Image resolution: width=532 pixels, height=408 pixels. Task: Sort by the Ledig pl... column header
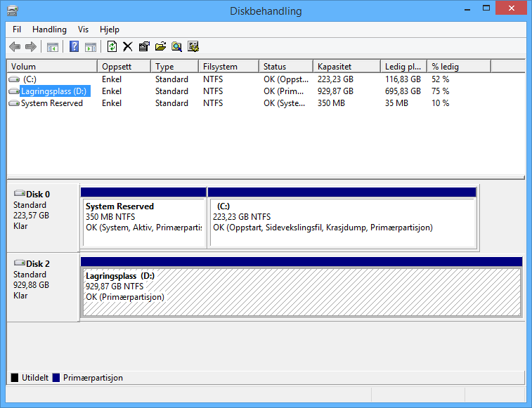[x=404, y=67]
